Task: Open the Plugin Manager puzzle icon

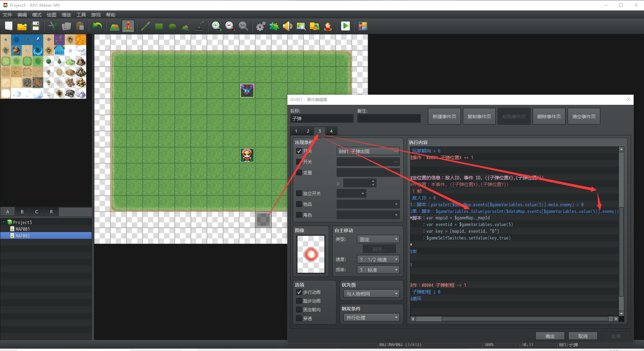Action: (274, 26)
